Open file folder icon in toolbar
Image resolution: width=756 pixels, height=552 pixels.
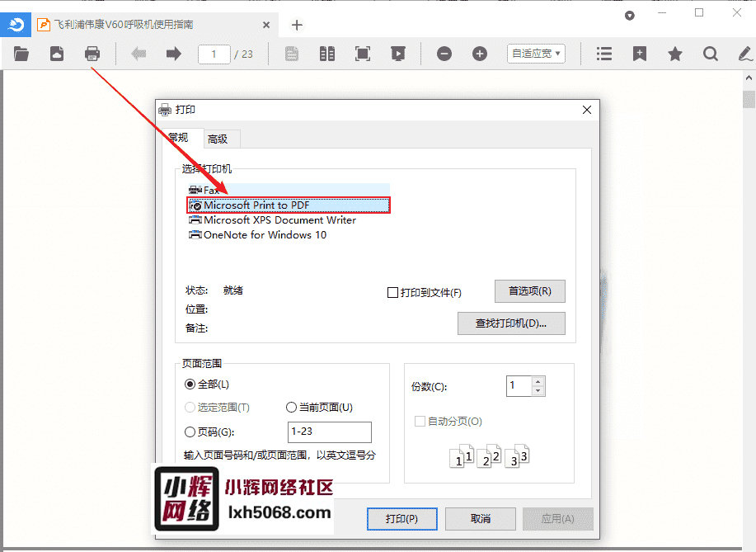click(x=21, y=54)
